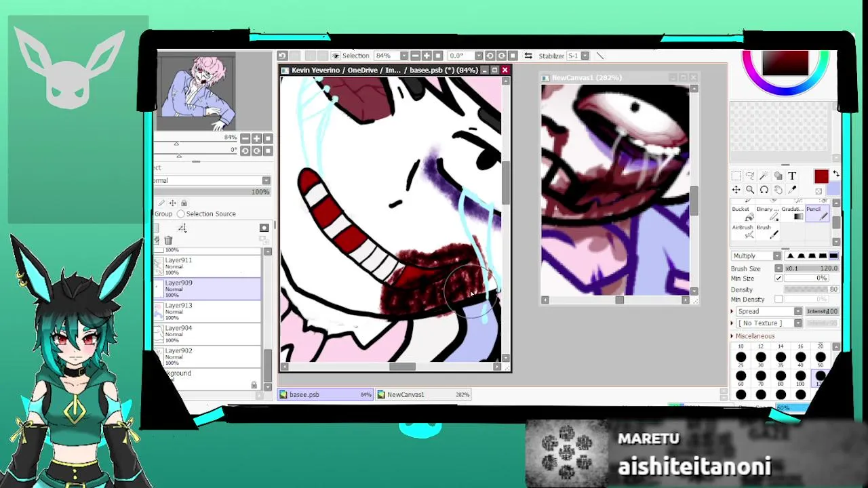Switch to basee.psb document tab

coord(325,394)
